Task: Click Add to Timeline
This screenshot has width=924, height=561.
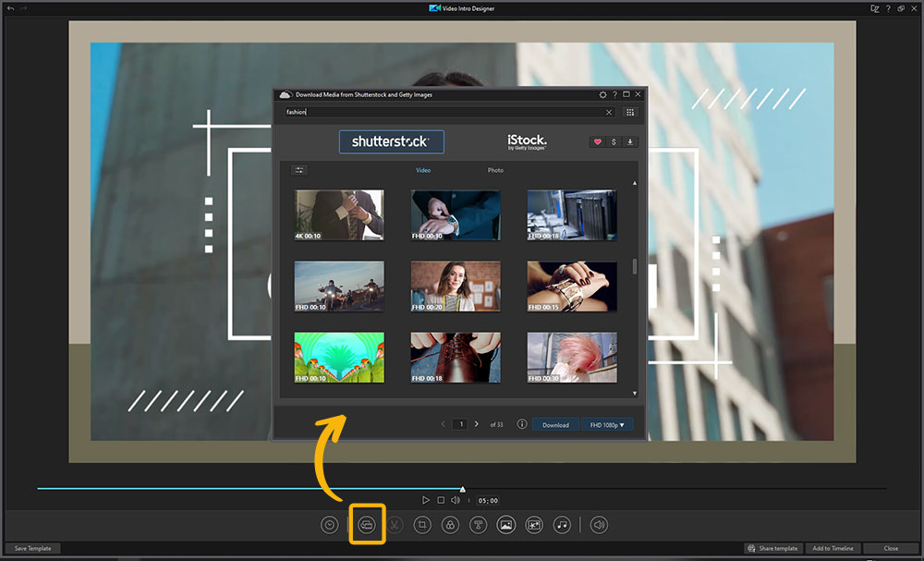Action: (833, 548)
